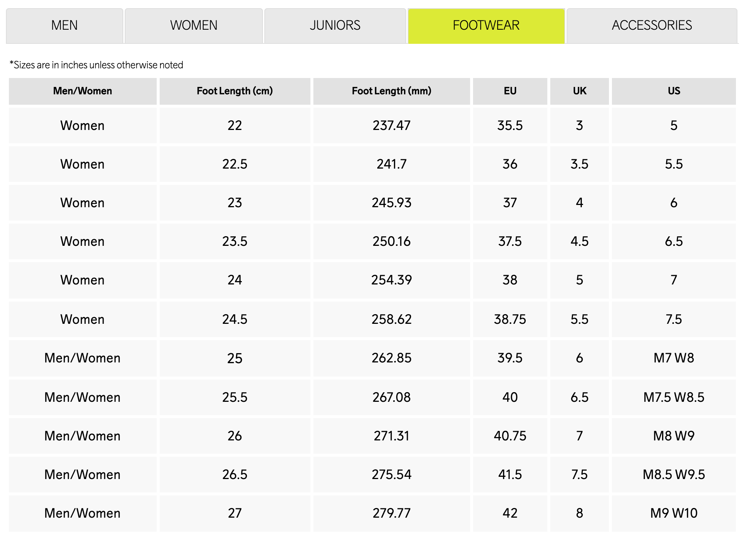
Task: Click the Foot Length (cm) header
Action: [235, 91]
